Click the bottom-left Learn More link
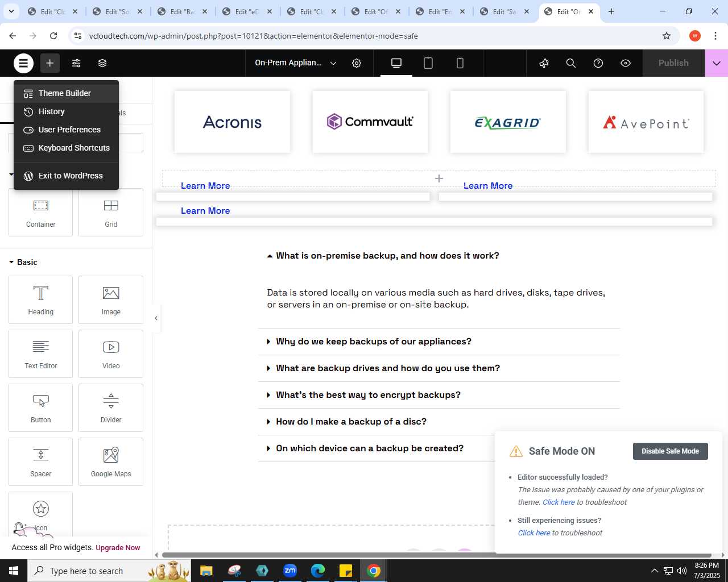 tap(205, 211)
